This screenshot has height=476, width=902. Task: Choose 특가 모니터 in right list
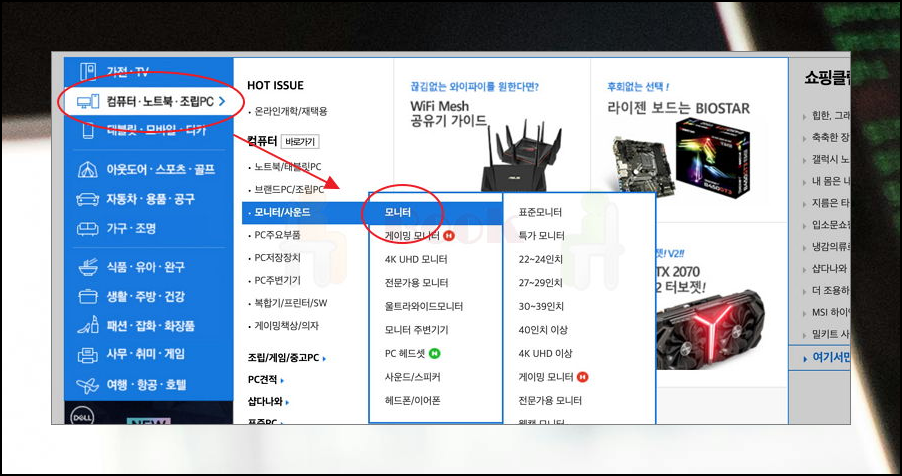coord(541,235)
